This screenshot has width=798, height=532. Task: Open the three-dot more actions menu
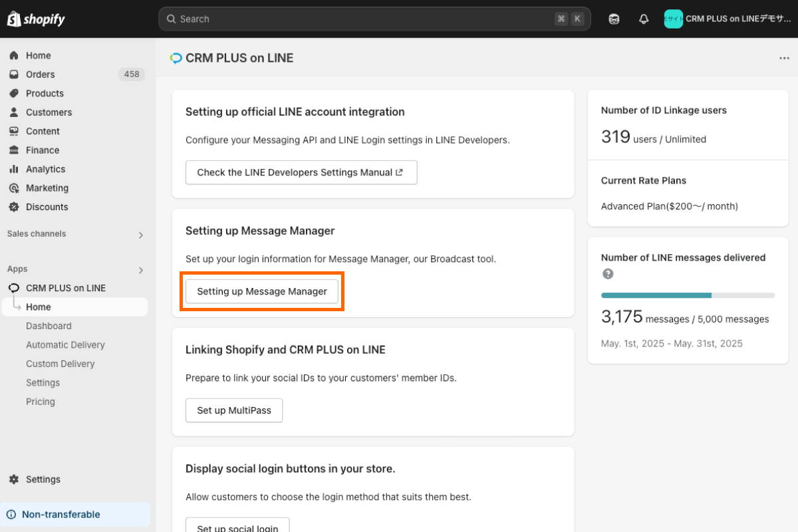(784, 59)
